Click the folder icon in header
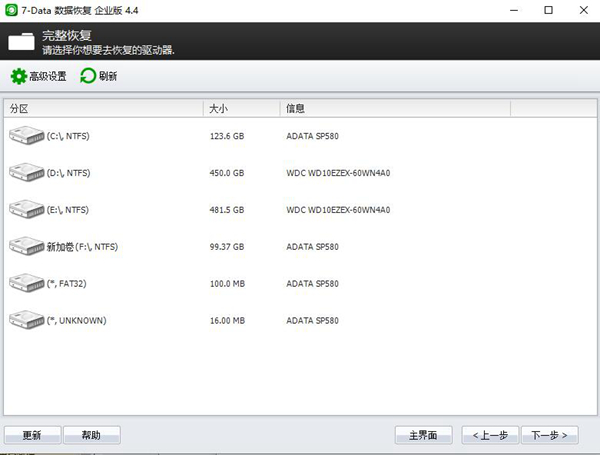The width and height of the screenshot is (600, 455). click(x=21, y=41)
